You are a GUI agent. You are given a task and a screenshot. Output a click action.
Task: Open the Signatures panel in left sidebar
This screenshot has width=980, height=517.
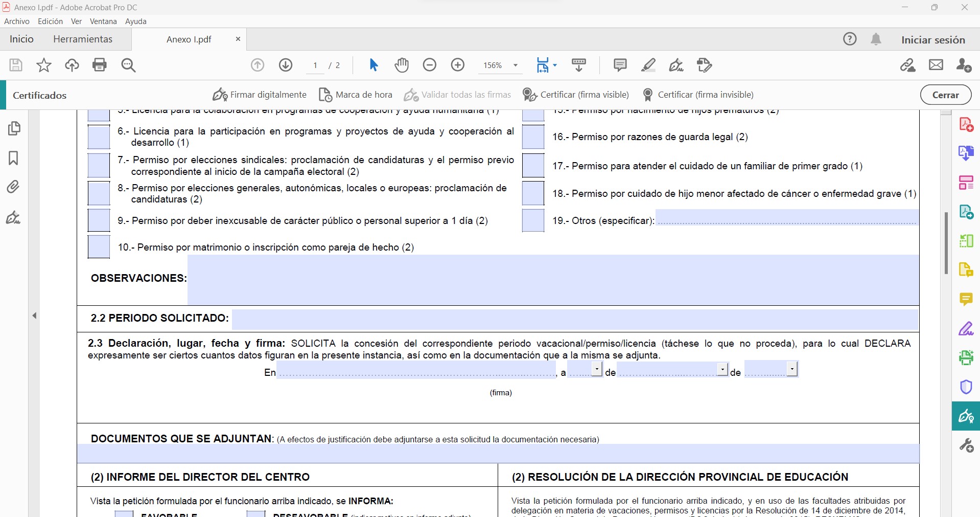click(x=13, y=218)
